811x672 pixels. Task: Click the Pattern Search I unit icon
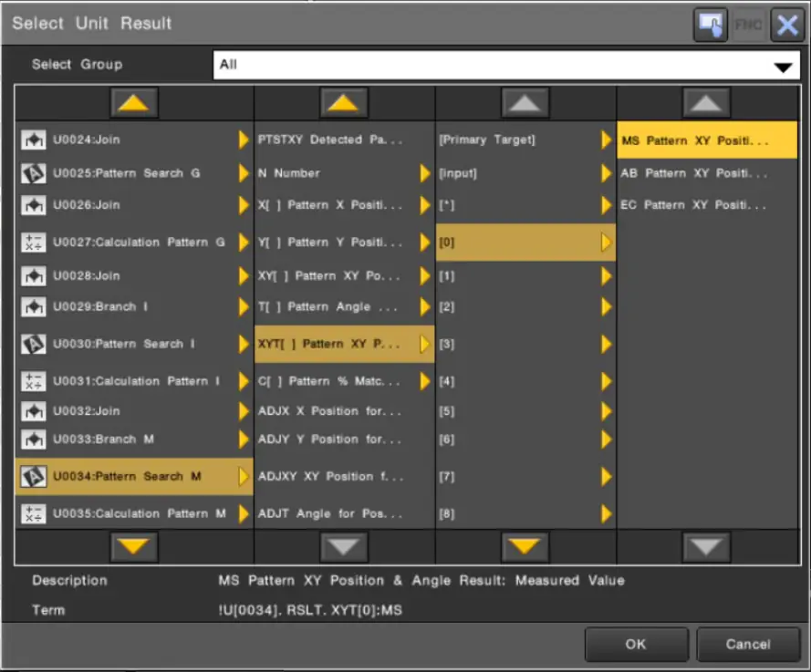(33, 345)
